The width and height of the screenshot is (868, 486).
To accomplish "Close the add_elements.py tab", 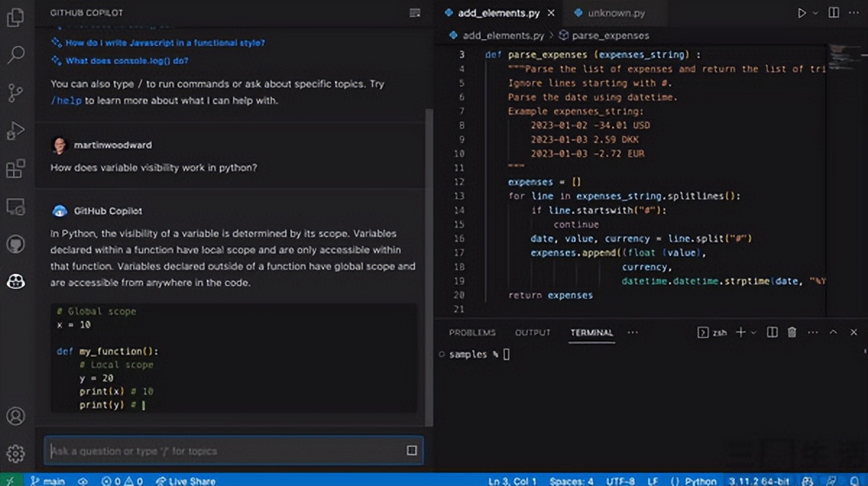I will pos(552,13).
